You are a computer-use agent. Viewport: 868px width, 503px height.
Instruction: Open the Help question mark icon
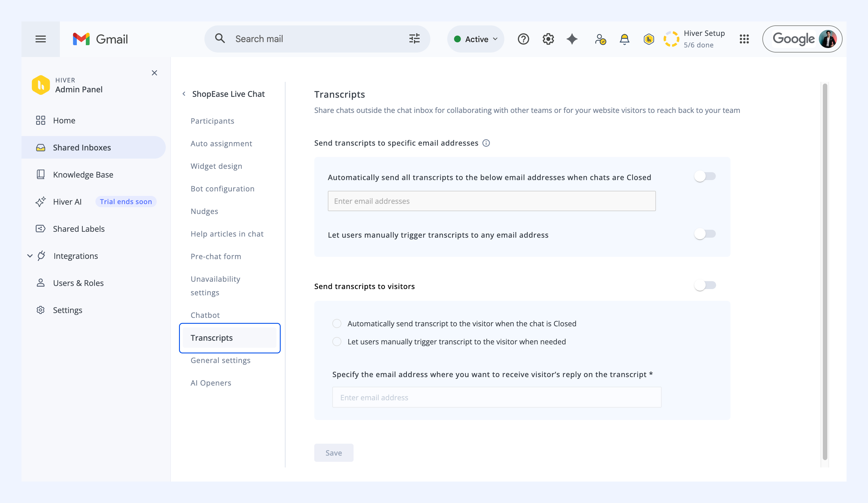523,39
